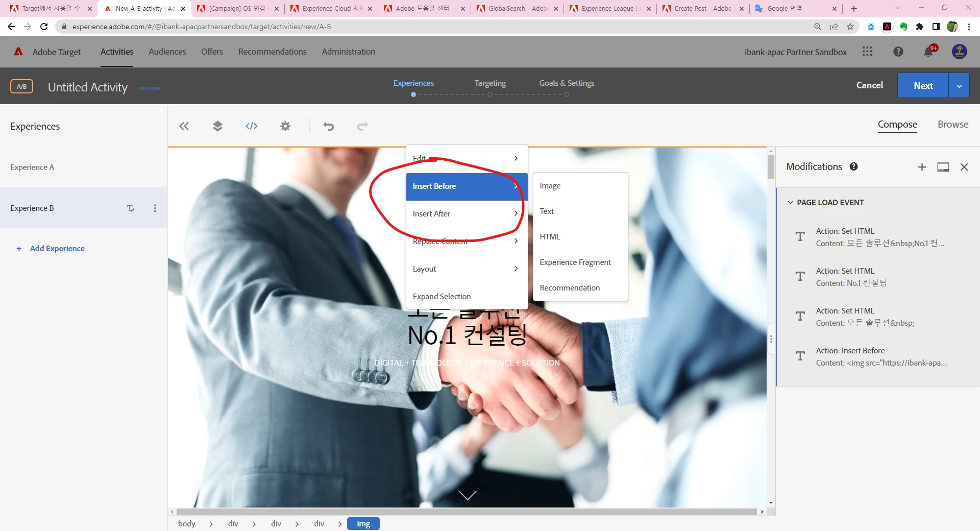This screenshot has width=980, height=531.
Task: Open the Offers tab
Action: [x=212, y=52]
